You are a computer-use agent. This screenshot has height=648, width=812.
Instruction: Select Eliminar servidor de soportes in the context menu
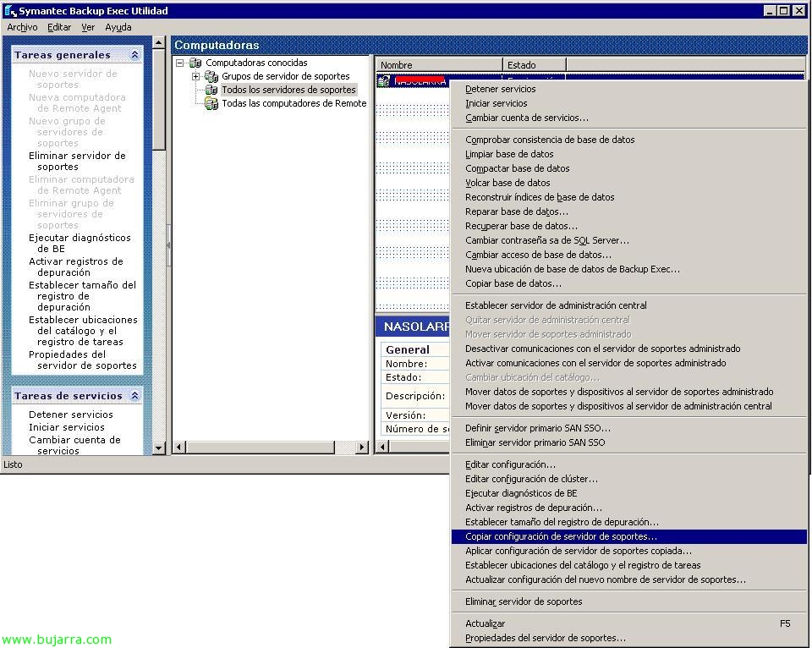[x=628, y=602]
